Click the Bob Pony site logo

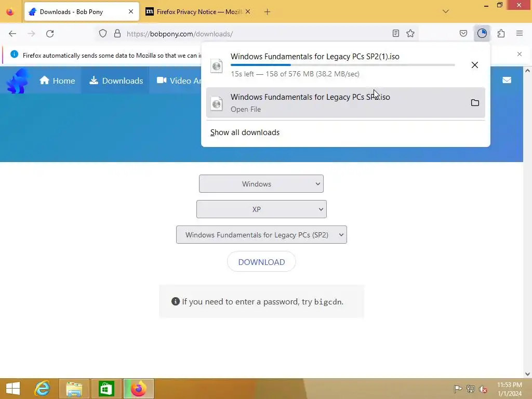18,81
